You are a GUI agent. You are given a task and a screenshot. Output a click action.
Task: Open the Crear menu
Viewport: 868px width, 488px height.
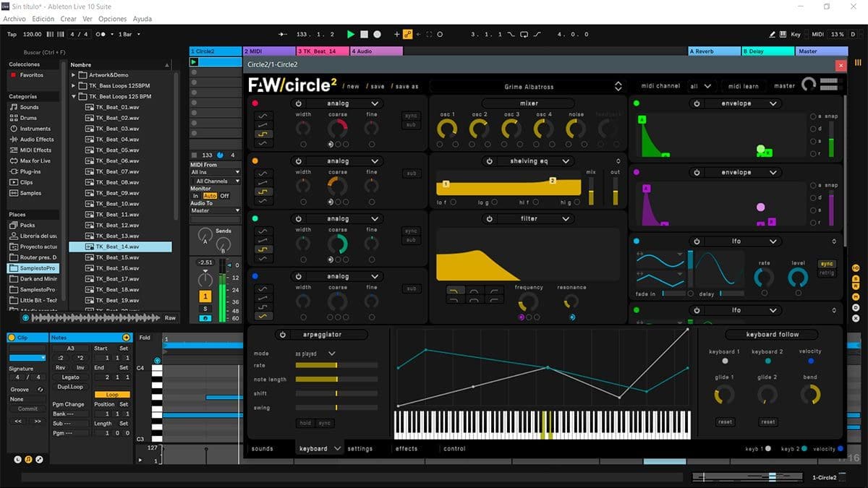point(68,19)
